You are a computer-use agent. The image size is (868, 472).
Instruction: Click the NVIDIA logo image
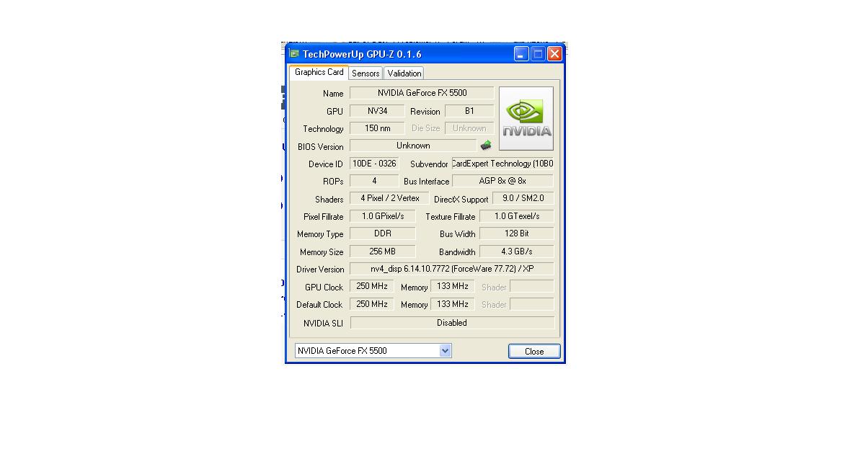pyautogui.click(x=526, y=118)
